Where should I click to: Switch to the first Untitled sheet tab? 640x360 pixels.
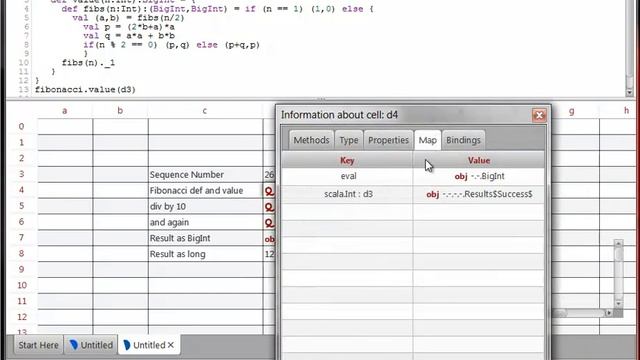tap(91, 345)
